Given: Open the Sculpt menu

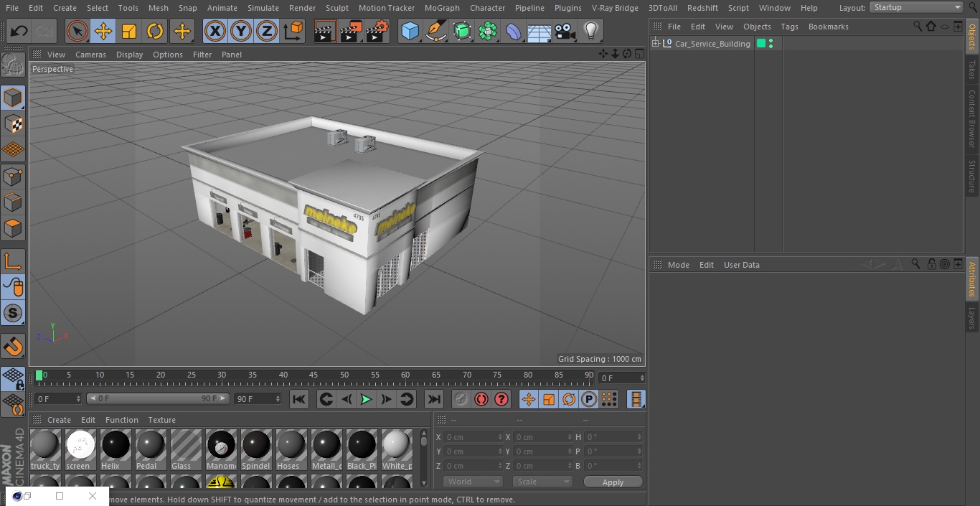Looking at the screenshot, I should click(336, 8).
